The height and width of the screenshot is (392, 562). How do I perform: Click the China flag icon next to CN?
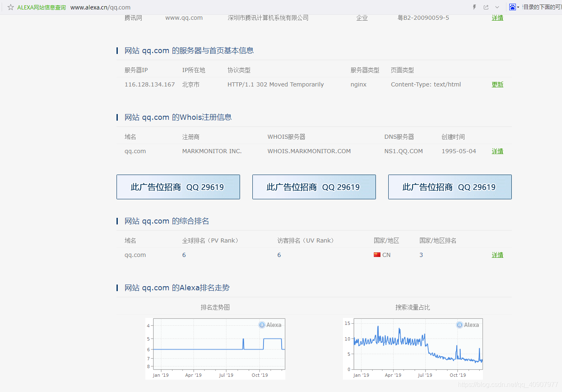coord(377,255)
